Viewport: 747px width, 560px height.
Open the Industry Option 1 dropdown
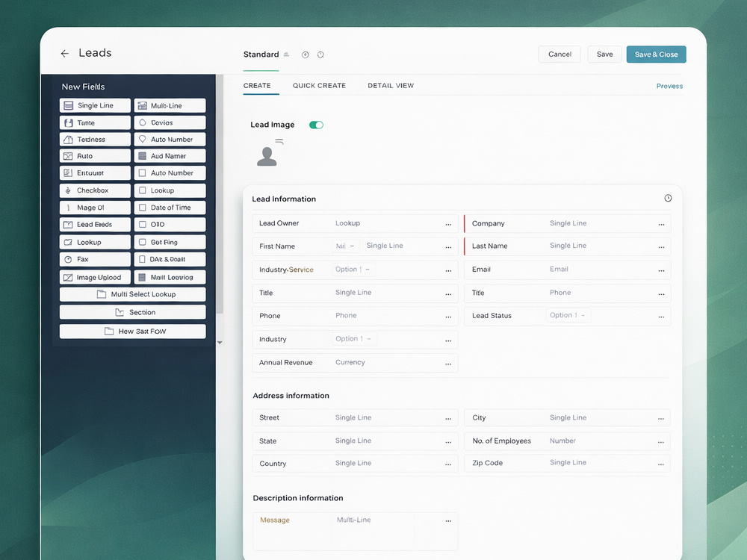pos(354,338)
